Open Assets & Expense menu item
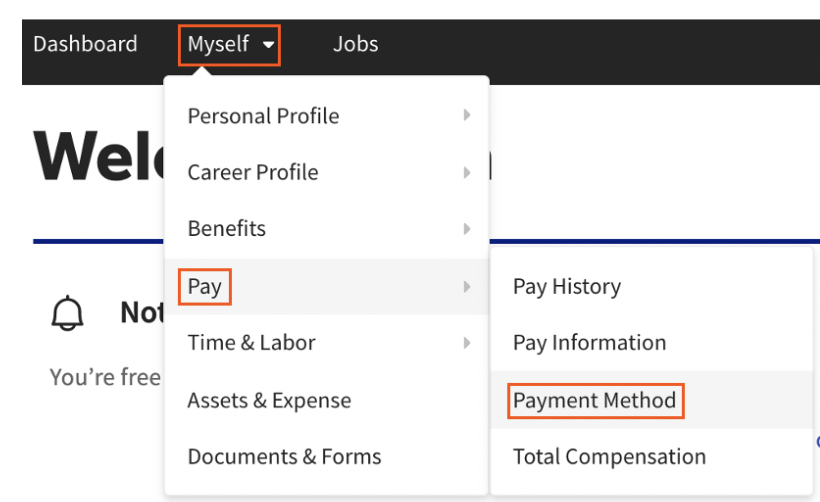 coord(269,400)
